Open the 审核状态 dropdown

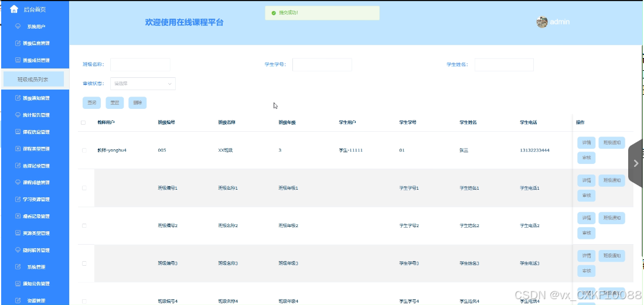[x=142, y=83]
